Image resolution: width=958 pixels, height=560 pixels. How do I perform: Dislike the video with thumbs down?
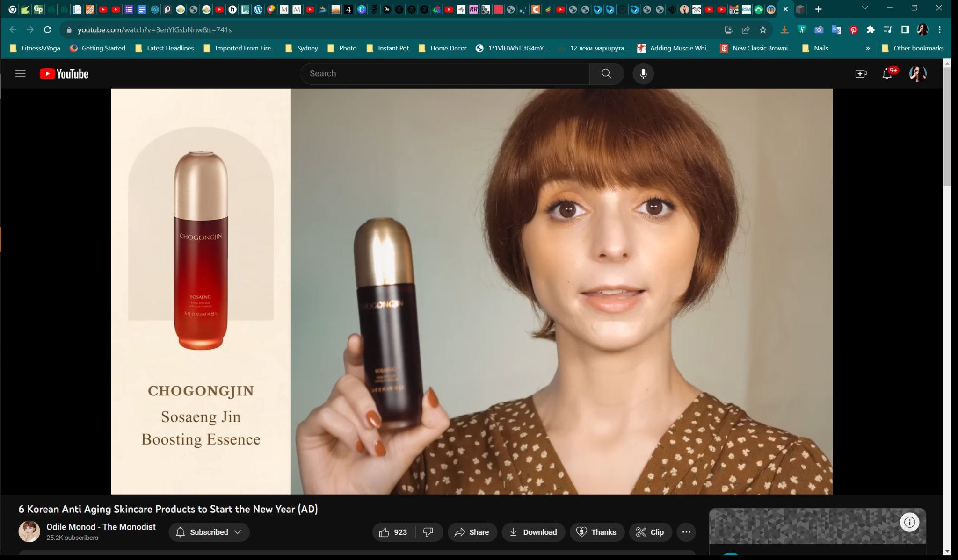(428, 532)
